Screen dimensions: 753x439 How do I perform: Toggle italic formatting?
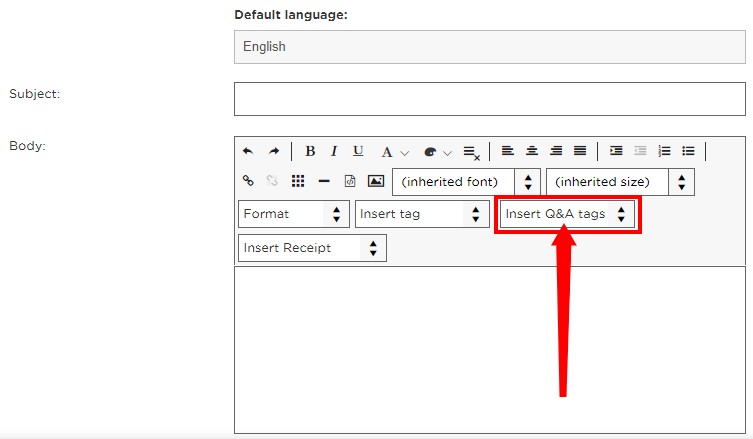pyautogui.click(x=334, y=151)
